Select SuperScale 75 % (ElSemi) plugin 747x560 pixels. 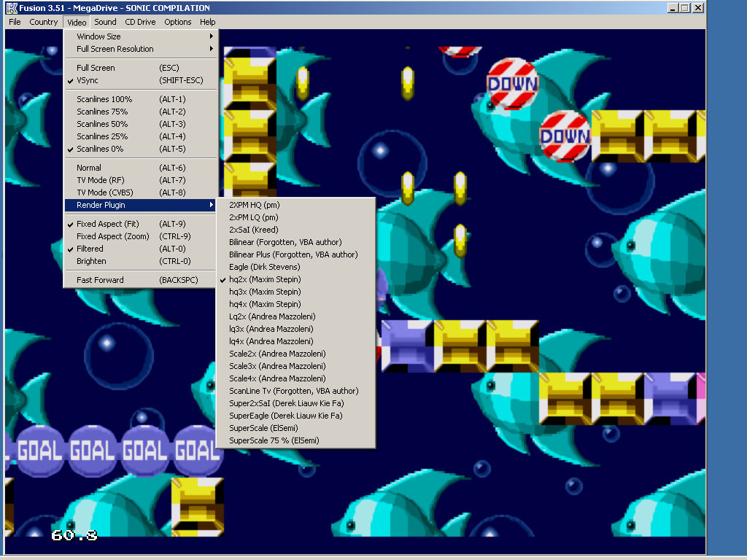click(296, 440)
